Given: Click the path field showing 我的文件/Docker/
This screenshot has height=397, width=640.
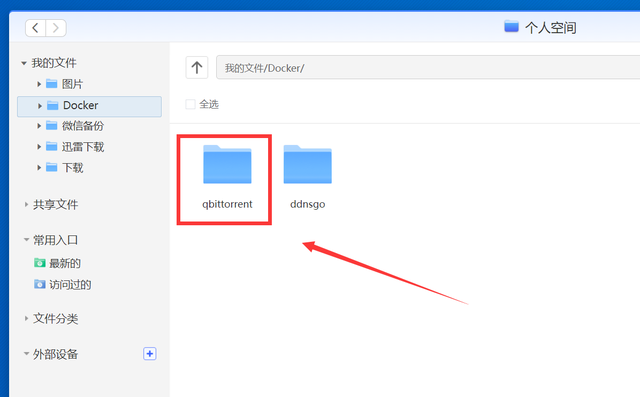Looking at the screenshot, I should point(428,67).
